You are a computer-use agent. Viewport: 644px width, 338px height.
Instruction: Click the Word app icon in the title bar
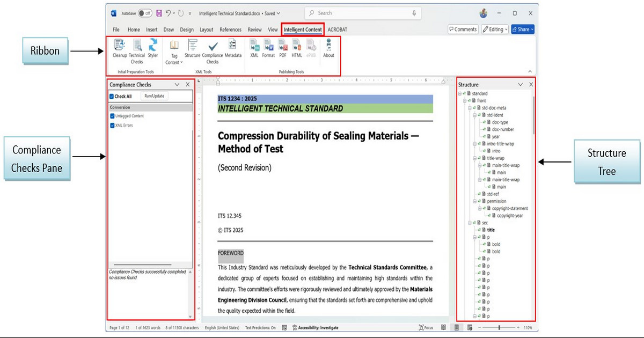pos(114,13)
